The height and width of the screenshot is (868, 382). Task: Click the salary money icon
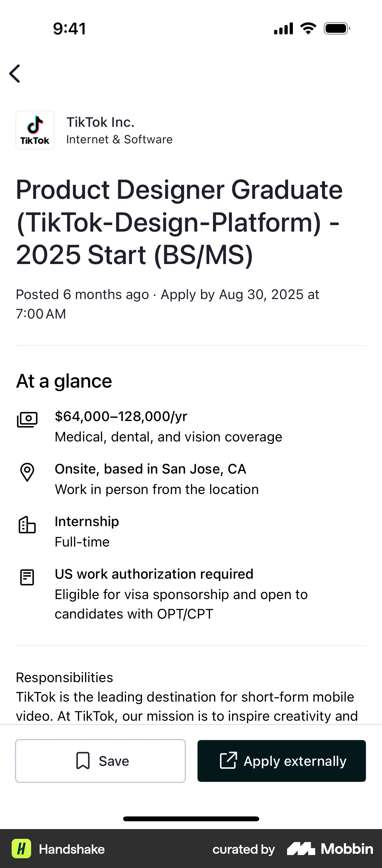point(27,419)
